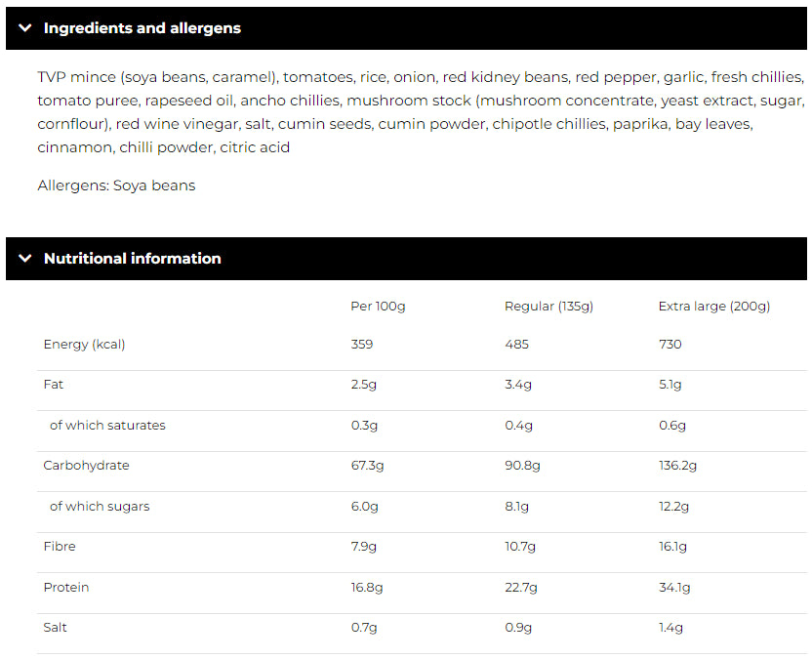Click the Carbohydrate row label
This screenshot has height=659, width=812.
[x=86, y=466]
